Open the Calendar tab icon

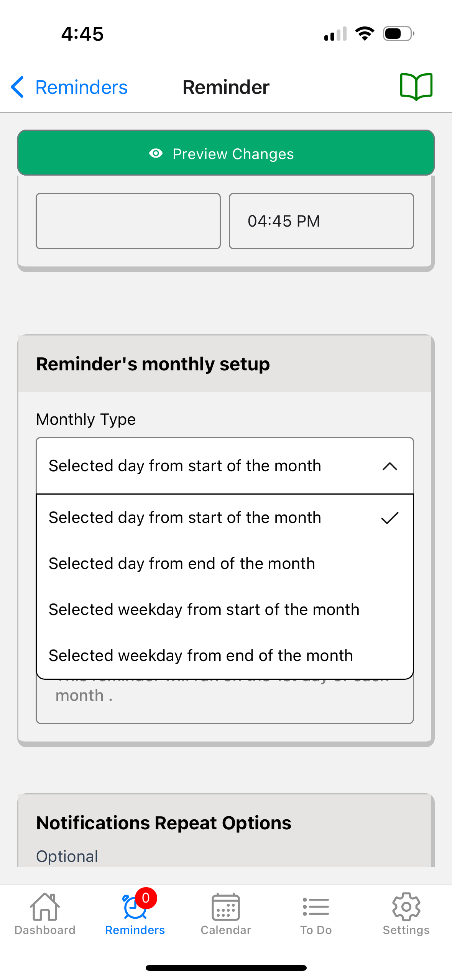tap(226, 907)
